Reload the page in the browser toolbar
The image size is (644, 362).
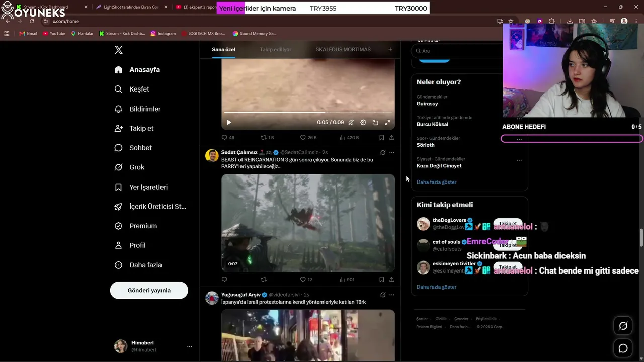click(x=32, y=21)
